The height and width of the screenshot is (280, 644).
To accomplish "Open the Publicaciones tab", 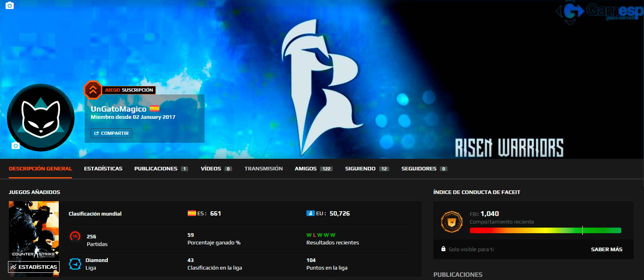I will [161, 169].
